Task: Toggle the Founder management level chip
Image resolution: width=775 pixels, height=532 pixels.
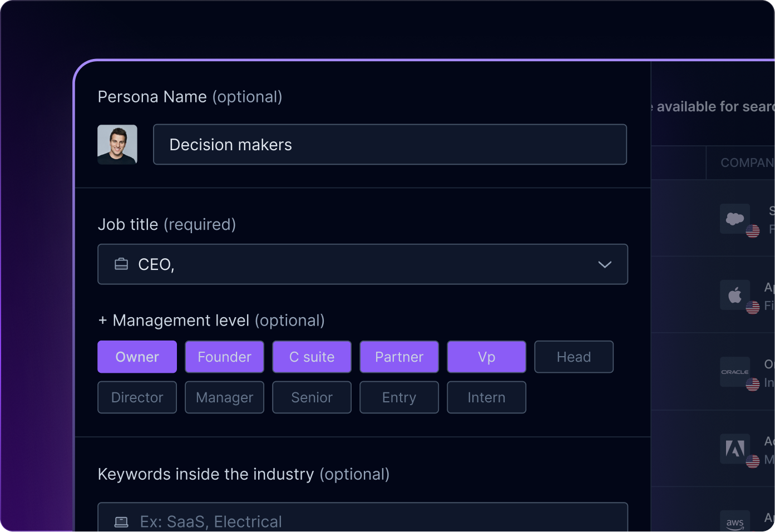Action: [x=224, y=357]
